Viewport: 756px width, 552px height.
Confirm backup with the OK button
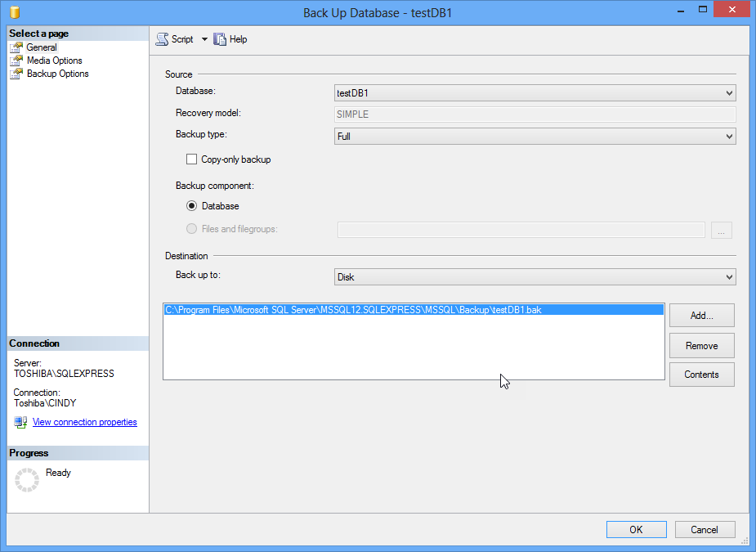coord(637,529)
